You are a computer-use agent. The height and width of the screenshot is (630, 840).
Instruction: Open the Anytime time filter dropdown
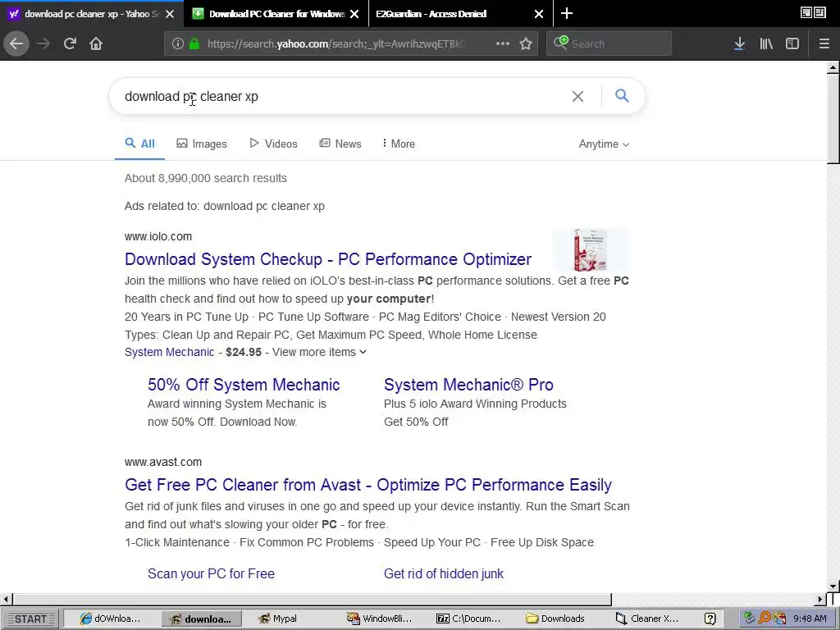pyautogui.click(x=604, y=144)
